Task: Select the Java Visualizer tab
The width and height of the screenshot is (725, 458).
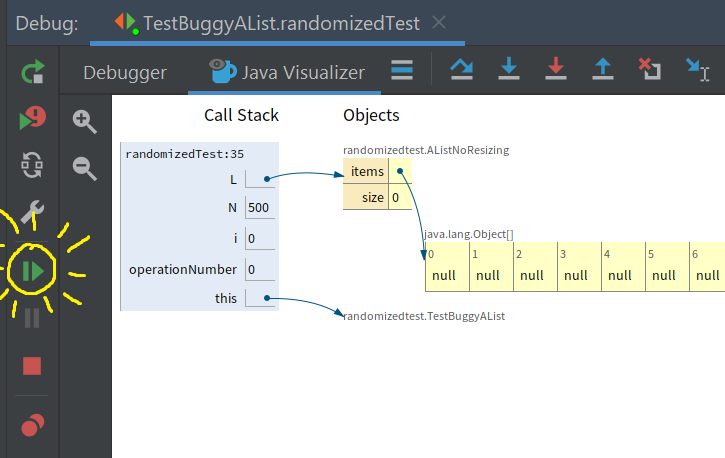Action: 286,72
